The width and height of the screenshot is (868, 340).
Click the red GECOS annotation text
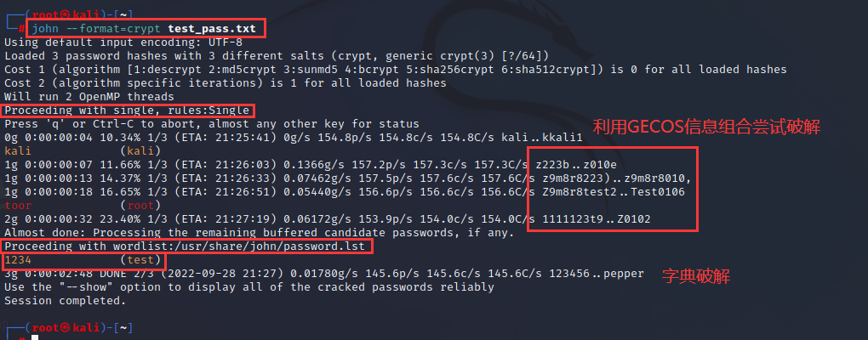(x=705, y=126)
